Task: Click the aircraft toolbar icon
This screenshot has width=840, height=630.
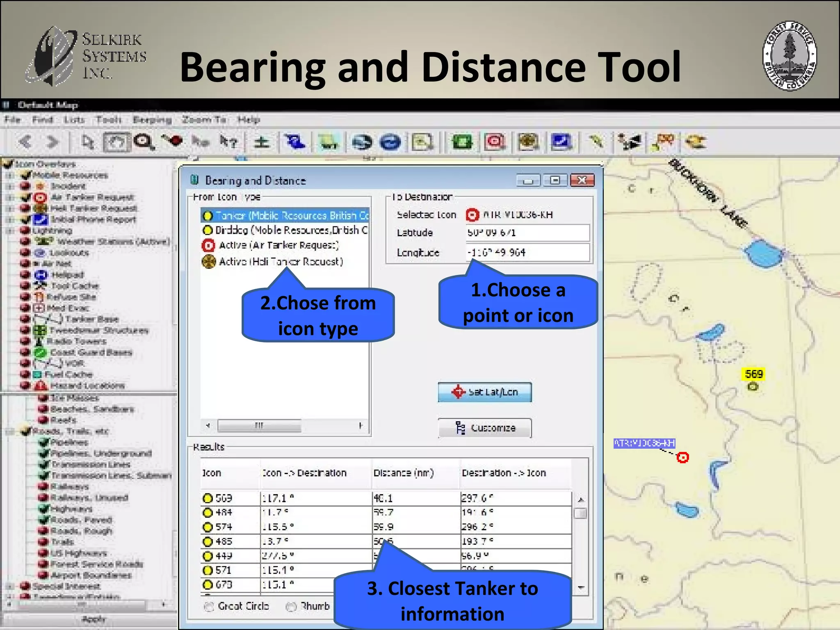Action: pyautogui.click(x=630, y=142)
